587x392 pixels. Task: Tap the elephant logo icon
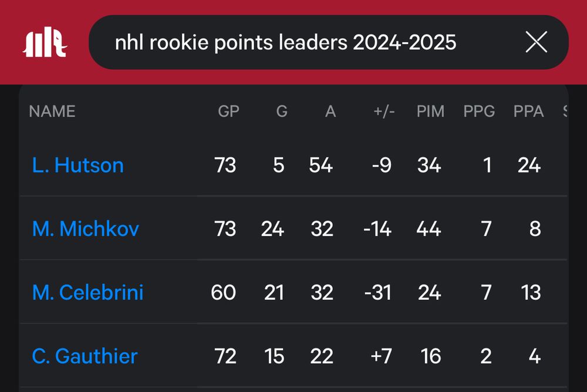click(x=45, y=42)
